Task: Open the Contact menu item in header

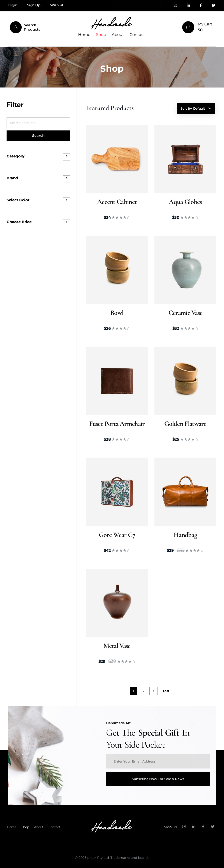Action: (137, 35)
